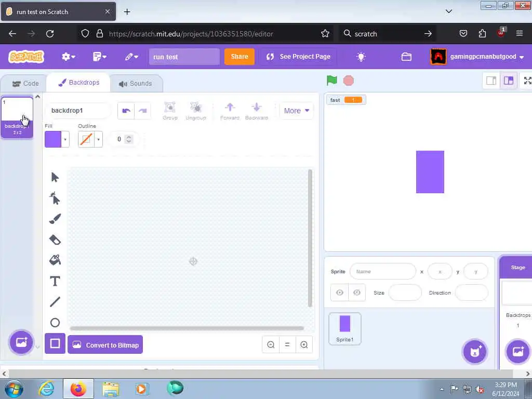Screen dimensions: 532x399
Task: Click the purple Fill color swatch
Action: click(53, 139)
